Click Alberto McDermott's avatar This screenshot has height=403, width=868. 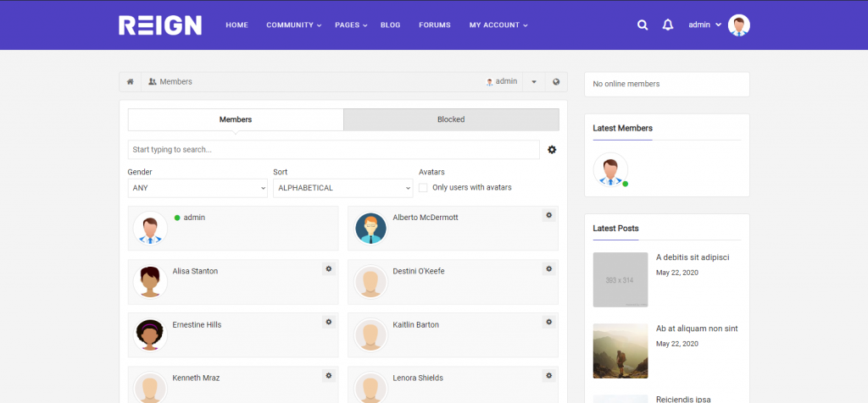point(370,229)
